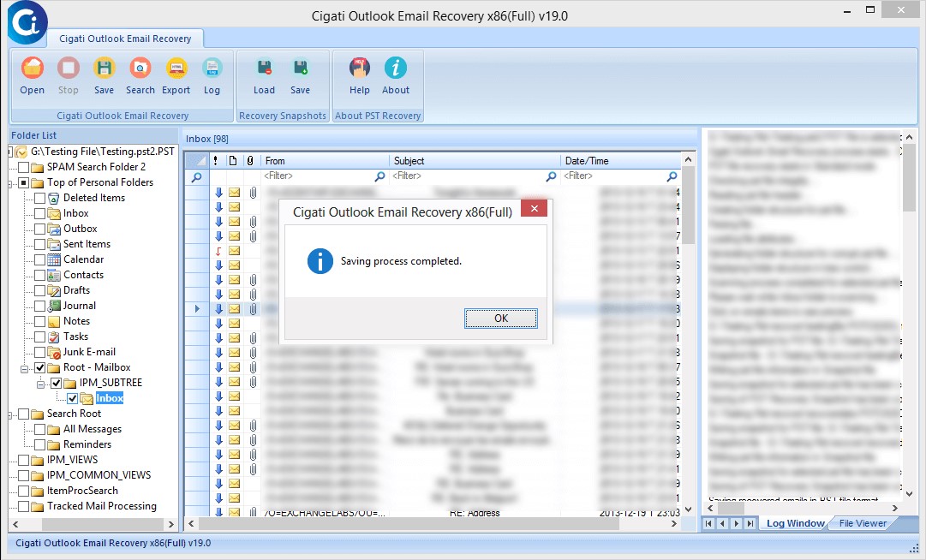This screenshot has height=560, width=926.
Task: Click the Subject filter input field
Action: [467, 176]
